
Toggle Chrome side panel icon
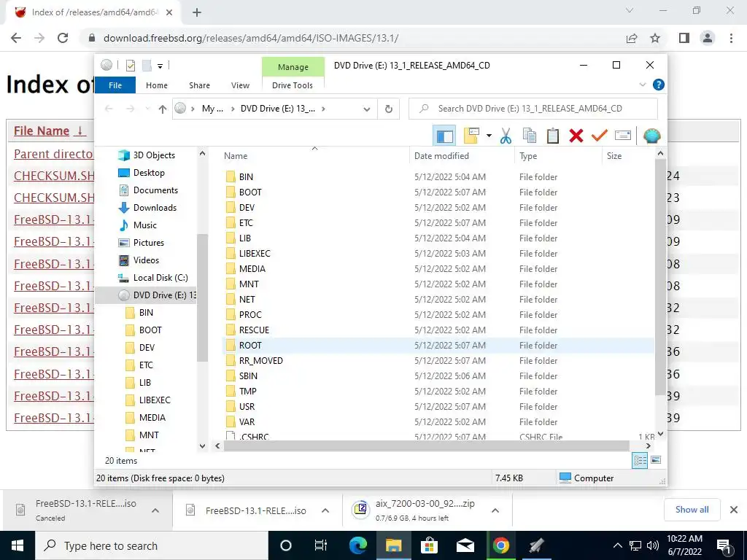684,38
